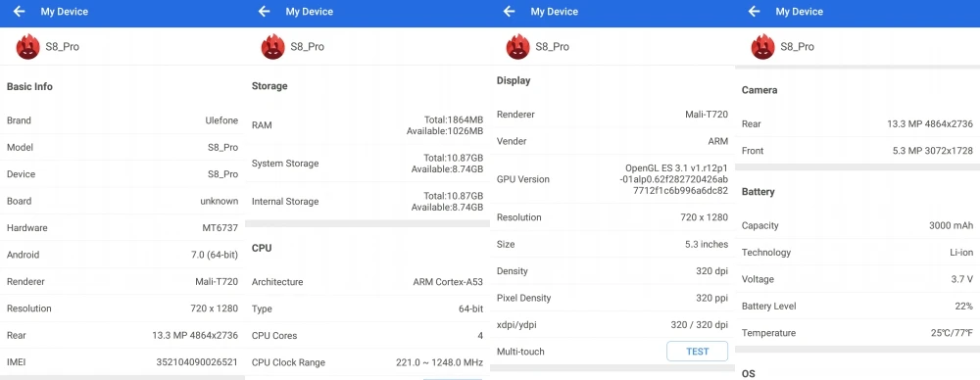This screenshot has width=980, height=380.
Task: Click 720 x 1280 in Basic Info section
Action: click(215, 309)
